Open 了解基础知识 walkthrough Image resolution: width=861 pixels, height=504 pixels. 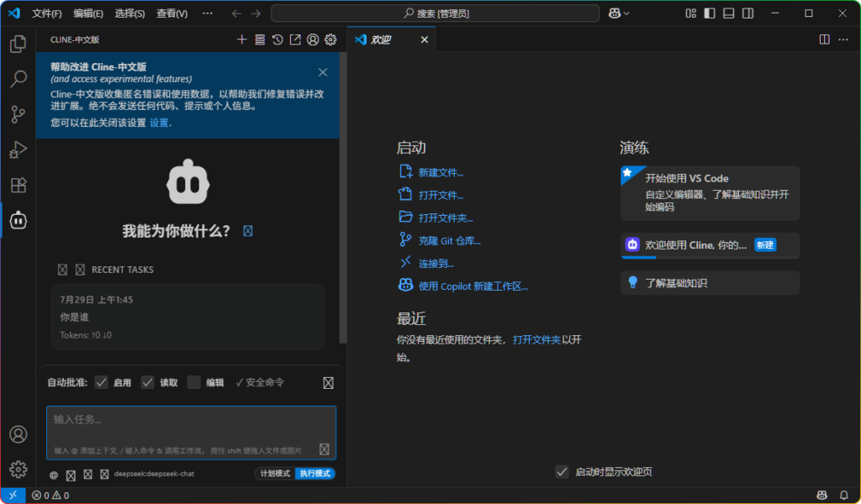coord(710,283)
